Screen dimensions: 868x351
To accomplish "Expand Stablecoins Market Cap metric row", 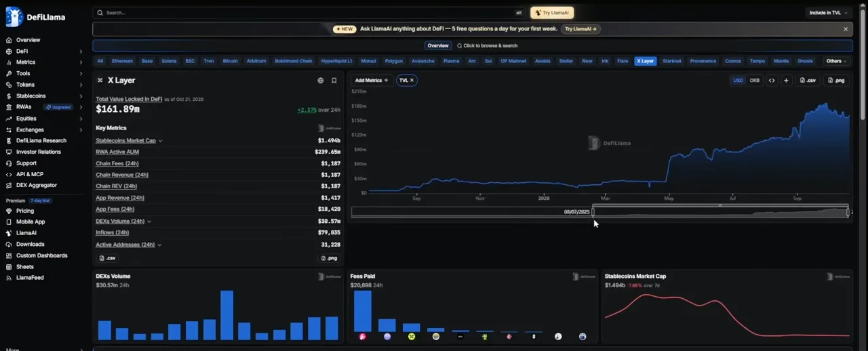I will [x=161, y=141].
